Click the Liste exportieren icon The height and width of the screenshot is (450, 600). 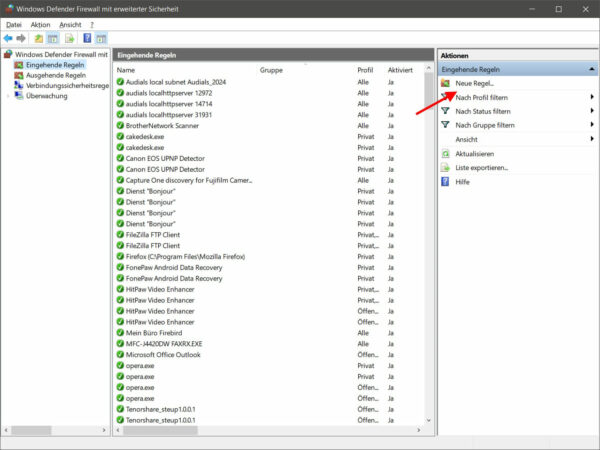445,168
